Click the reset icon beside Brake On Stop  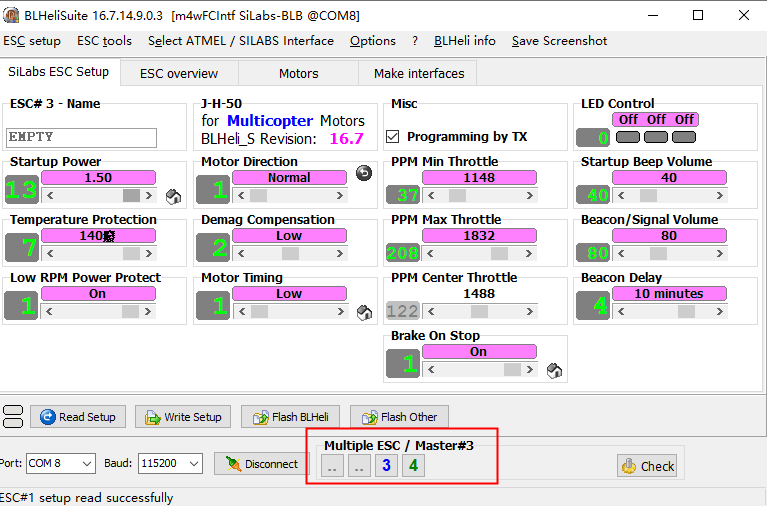click(554, 370)
